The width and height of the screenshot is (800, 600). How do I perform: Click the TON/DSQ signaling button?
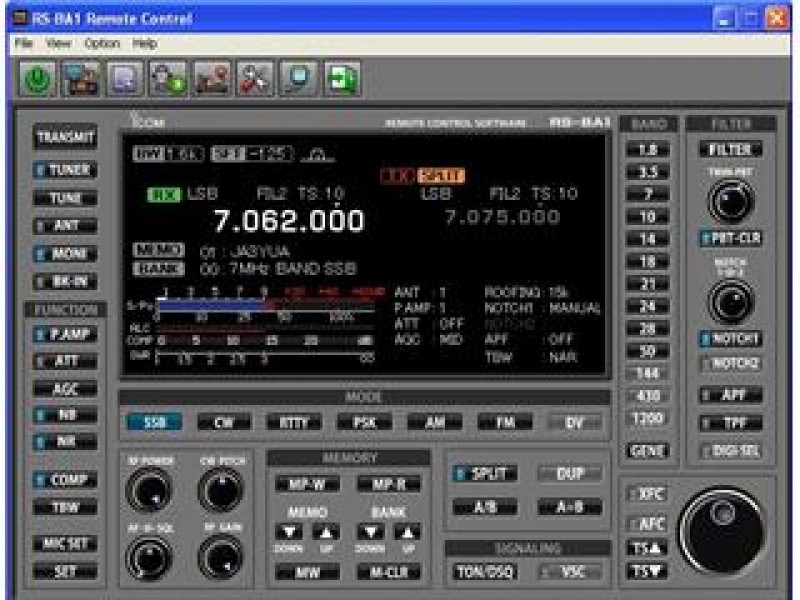(485, 572)
